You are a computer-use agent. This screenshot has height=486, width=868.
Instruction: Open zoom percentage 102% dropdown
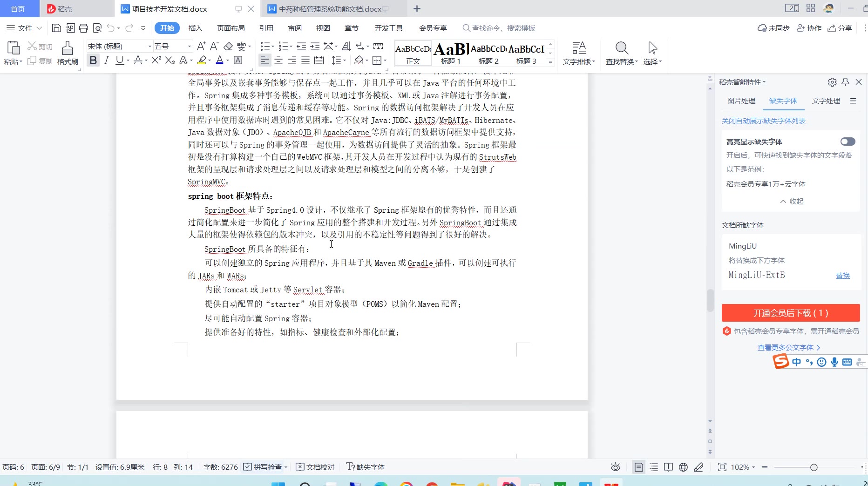point(743,467)
